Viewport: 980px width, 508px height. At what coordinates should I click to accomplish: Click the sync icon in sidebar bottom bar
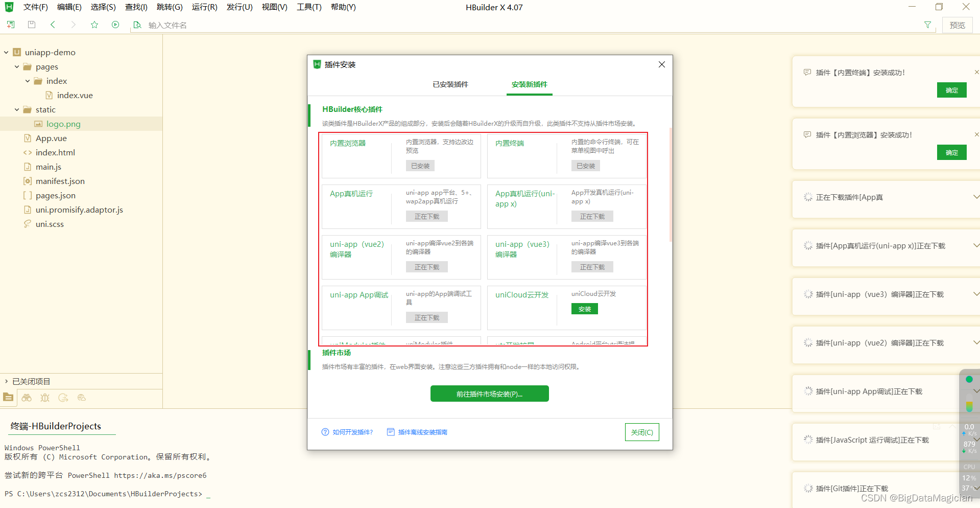(63, 398)
